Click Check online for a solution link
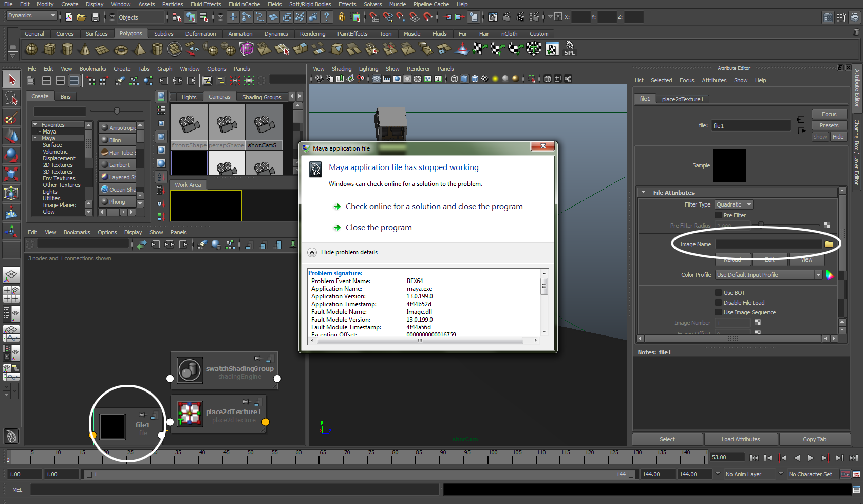This screenshot has width=863, height=504. pos(434,207)
